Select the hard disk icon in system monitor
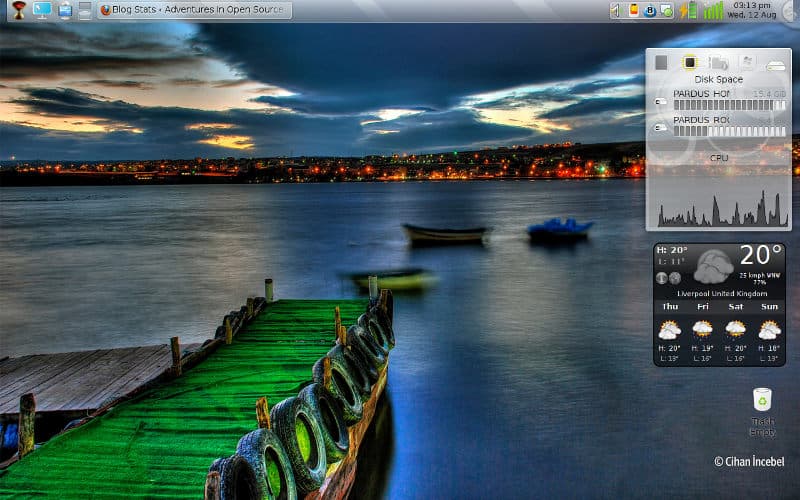 click(776, 63)
